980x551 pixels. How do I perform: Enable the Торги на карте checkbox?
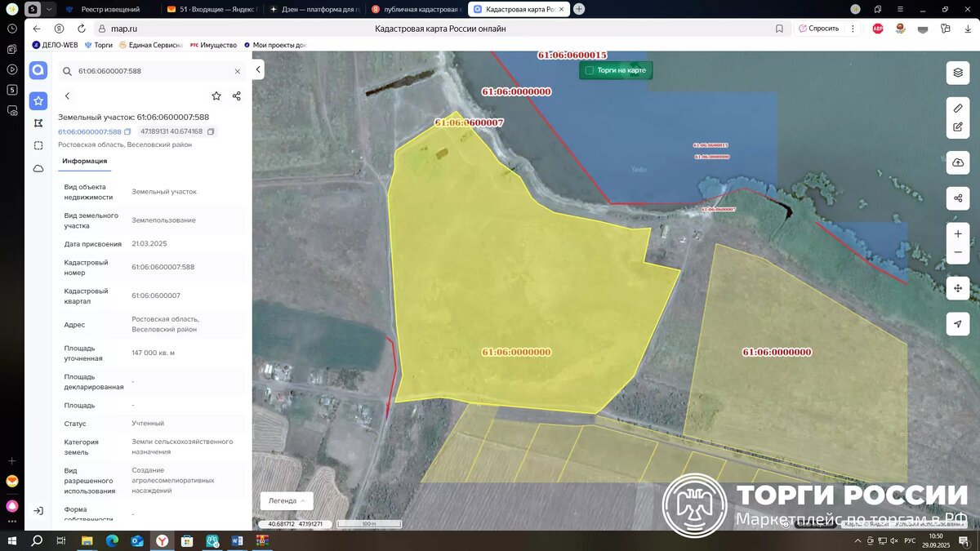click(x=590, y=70)
